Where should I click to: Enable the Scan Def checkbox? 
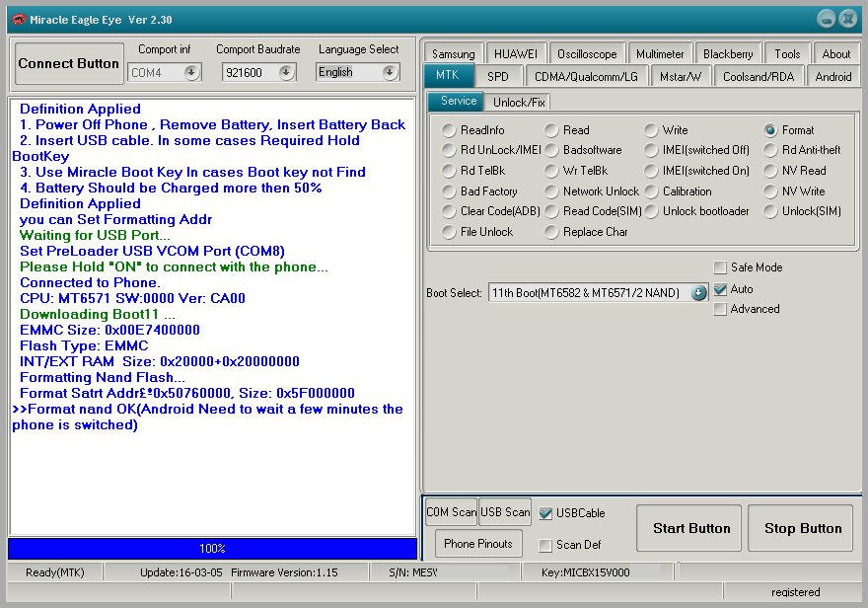(x=545, y=546)
